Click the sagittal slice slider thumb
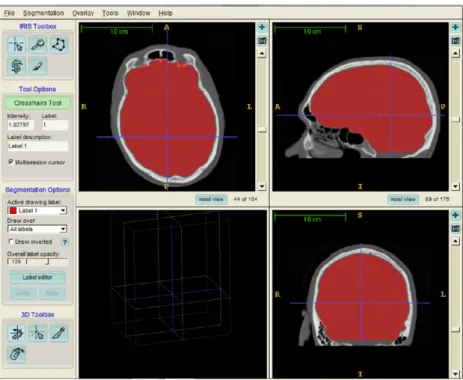463x380 pixels. pyautogui.click(x=455, y=119)
